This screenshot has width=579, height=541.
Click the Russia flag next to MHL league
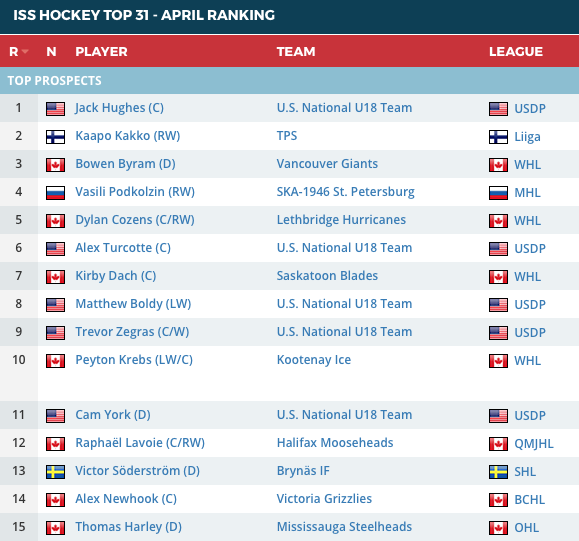tap(498, 193)
